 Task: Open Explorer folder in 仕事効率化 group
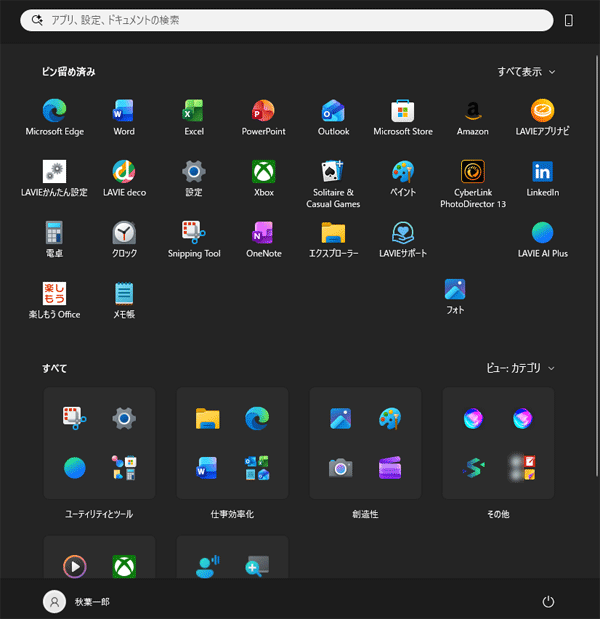coord(207,418)
